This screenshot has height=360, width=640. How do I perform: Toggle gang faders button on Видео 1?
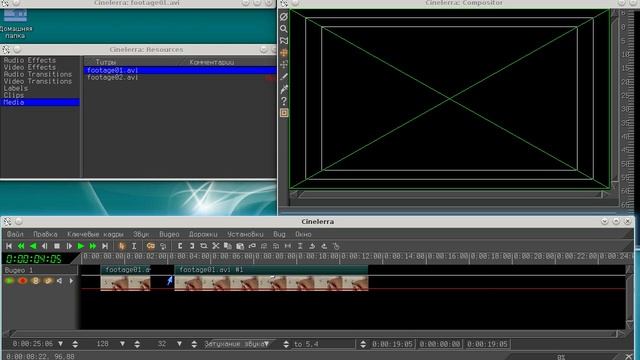pos(35,281)
